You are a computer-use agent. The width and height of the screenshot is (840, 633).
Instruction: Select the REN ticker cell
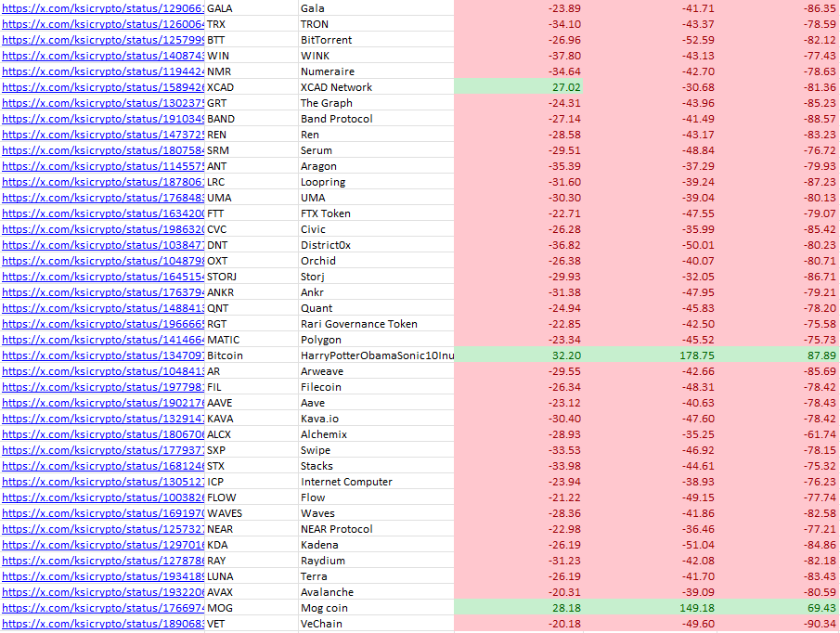252,135
